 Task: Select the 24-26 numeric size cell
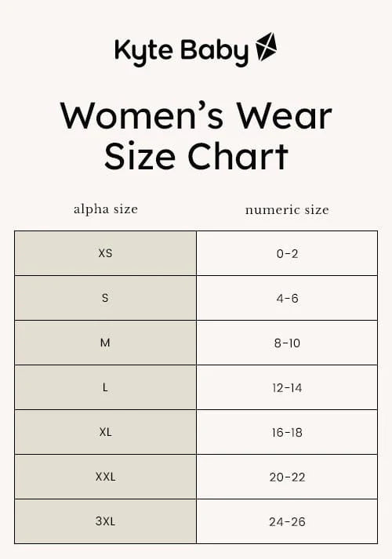pos(287,521)
